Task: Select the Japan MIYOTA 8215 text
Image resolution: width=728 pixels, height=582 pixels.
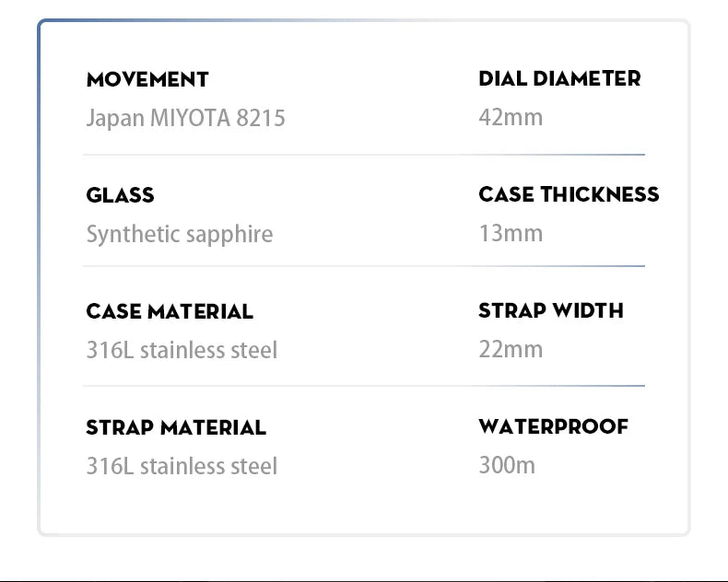Action: (x=185, y=118)
